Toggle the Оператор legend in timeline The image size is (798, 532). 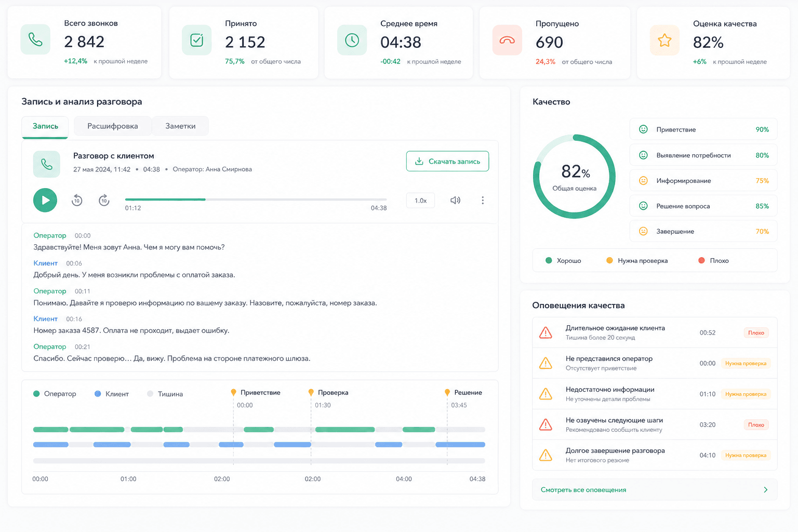(x=55, y=394)
